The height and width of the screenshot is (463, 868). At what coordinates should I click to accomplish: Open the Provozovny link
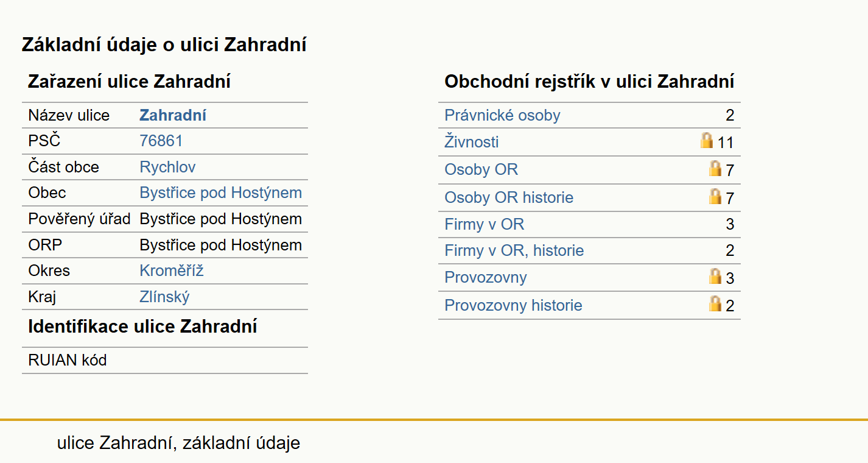click(486, 277)
